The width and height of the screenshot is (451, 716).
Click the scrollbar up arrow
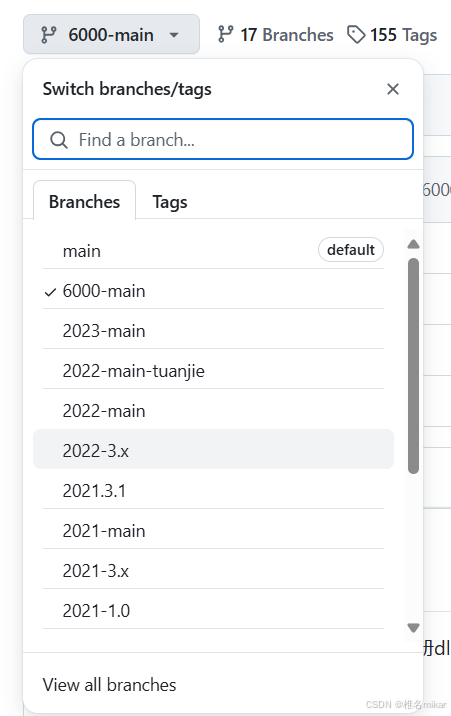(x=414, y=244)
